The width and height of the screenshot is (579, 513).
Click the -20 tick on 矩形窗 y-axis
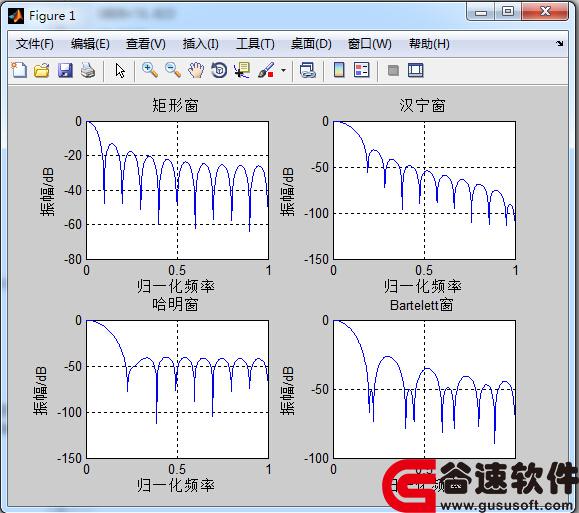click(x=73, y=155)
